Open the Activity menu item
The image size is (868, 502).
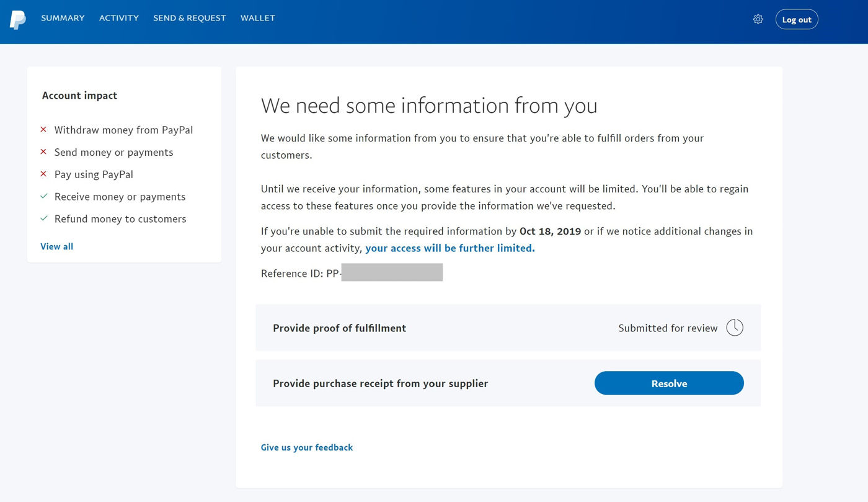[119, 18]
